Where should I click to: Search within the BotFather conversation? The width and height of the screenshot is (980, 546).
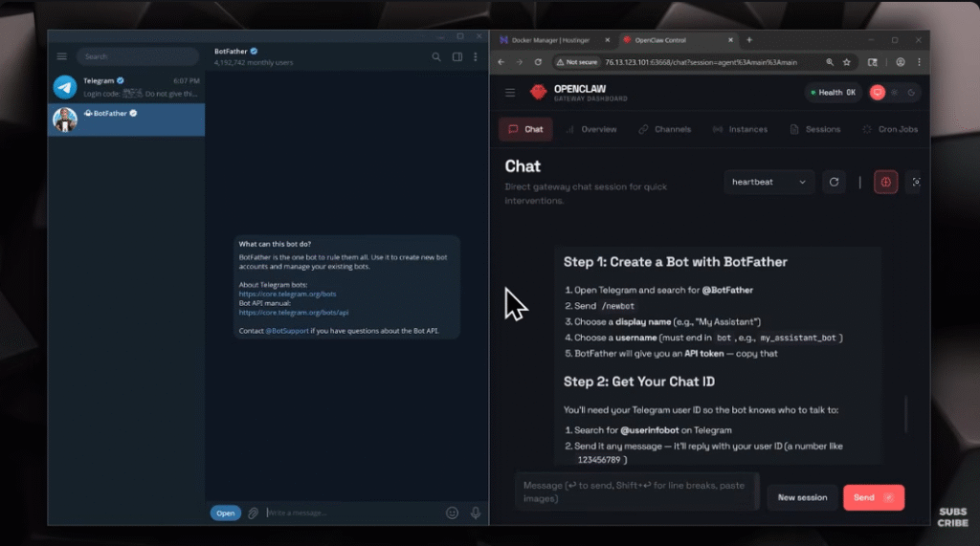(436, 56)
